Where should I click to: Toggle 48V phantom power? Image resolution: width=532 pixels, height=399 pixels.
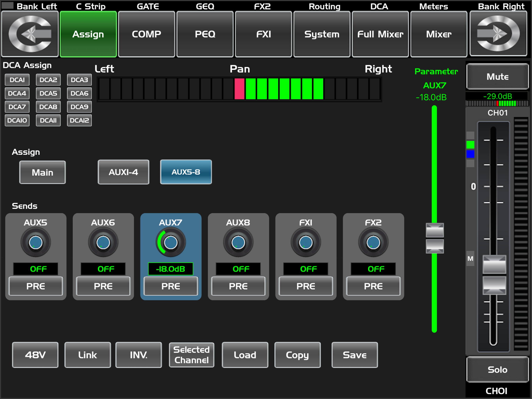coord(35,355)
